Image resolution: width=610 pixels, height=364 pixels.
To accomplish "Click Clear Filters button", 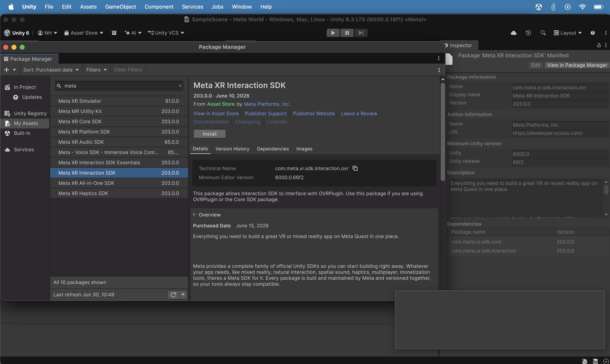I will click(128, 70).
